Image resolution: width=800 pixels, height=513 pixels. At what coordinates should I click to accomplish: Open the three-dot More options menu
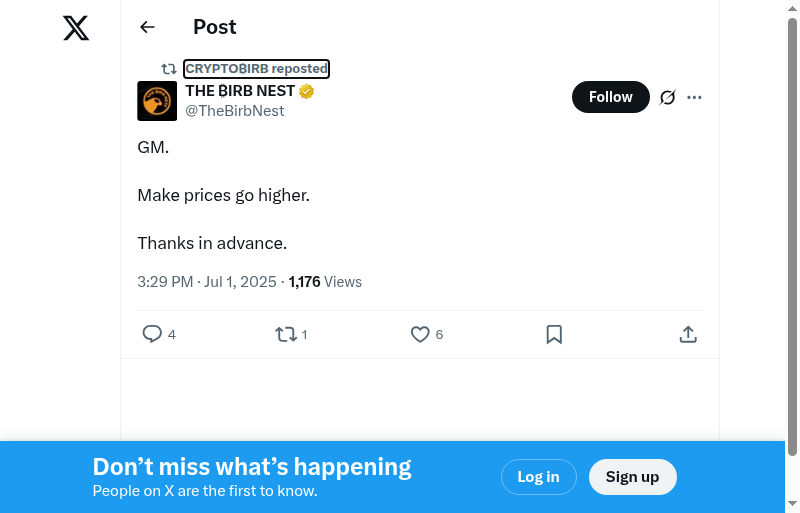click(x=695, y=97)
